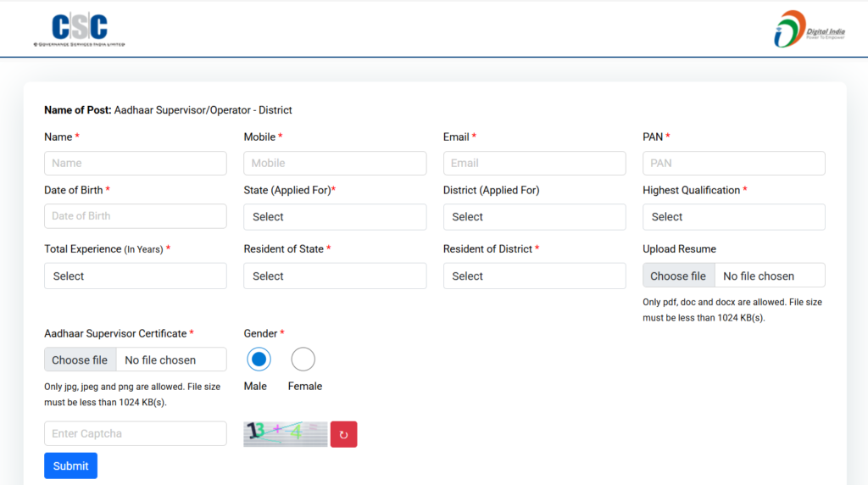Focus the PAN input field
868x485 pixels.
733,163
